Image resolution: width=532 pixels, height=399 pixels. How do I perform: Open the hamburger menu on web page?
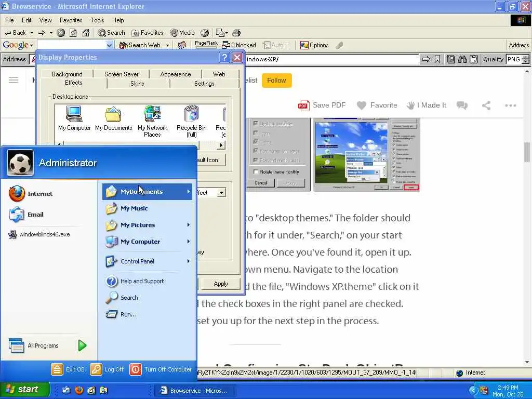tap(14, 80)
